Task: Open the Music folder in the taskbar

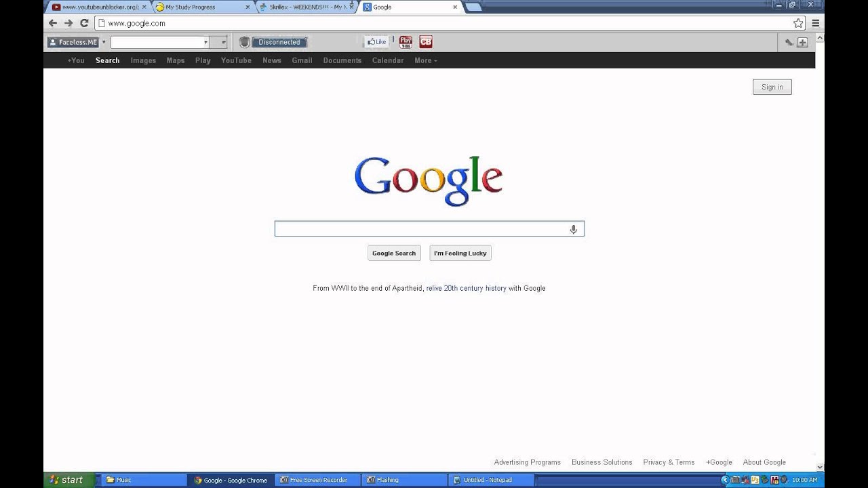Action: tap(144, 480)
